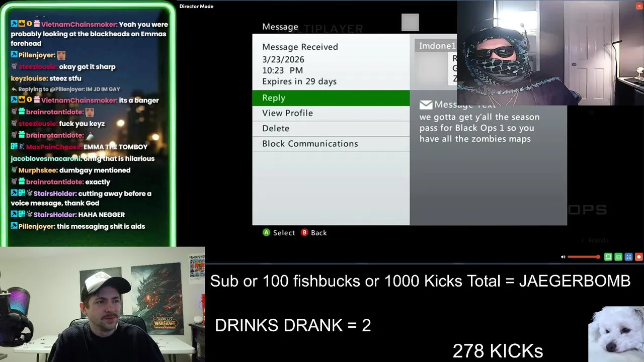Click the speaker volume icon in Director Mode
This screenshot has height=362, width=644.
click(563, 257)
